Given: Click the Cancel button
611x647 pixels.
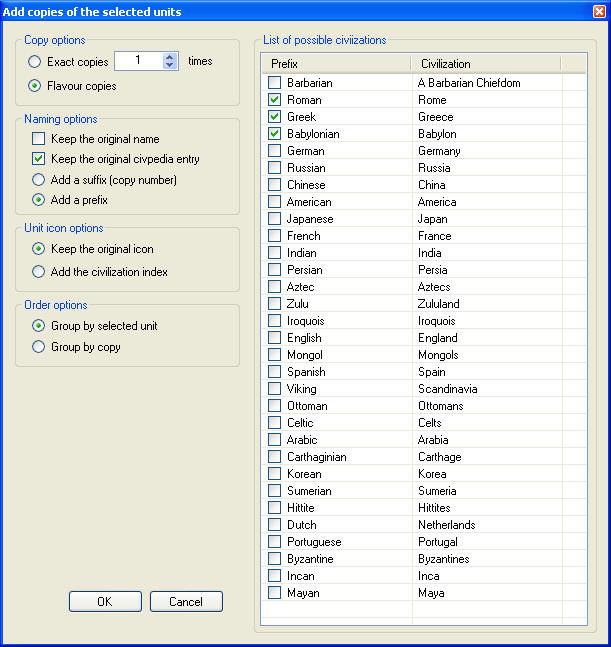Looking at the screenshot, I should (x=186, y=602).
